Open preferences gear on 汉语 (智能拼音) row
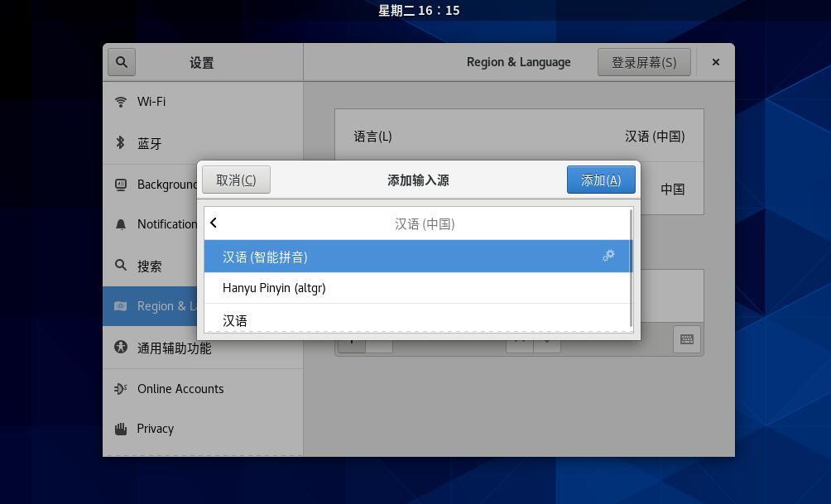Viewport: 831px width, 504px height. 608,257
